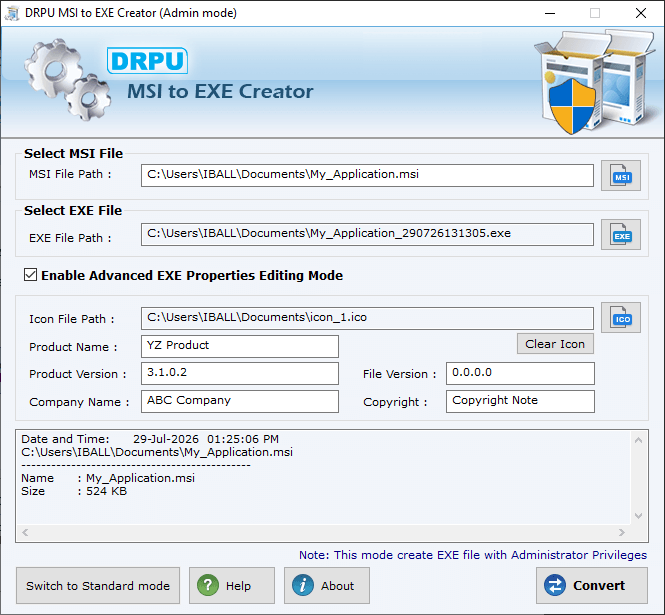665x615 pixels.
Task: Click the 'Name : My_Application.msi' log line
Action: 108,478
